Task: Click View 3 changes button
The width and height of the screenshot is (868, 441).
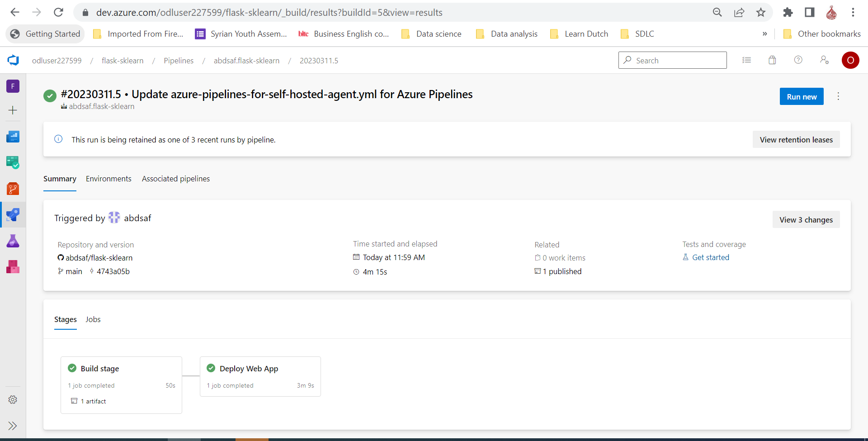Action: (x=806, y=219)
